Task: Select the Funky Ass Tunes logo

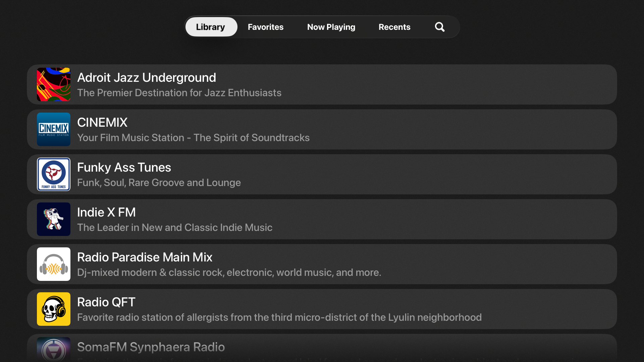Action: coord(54,174)
